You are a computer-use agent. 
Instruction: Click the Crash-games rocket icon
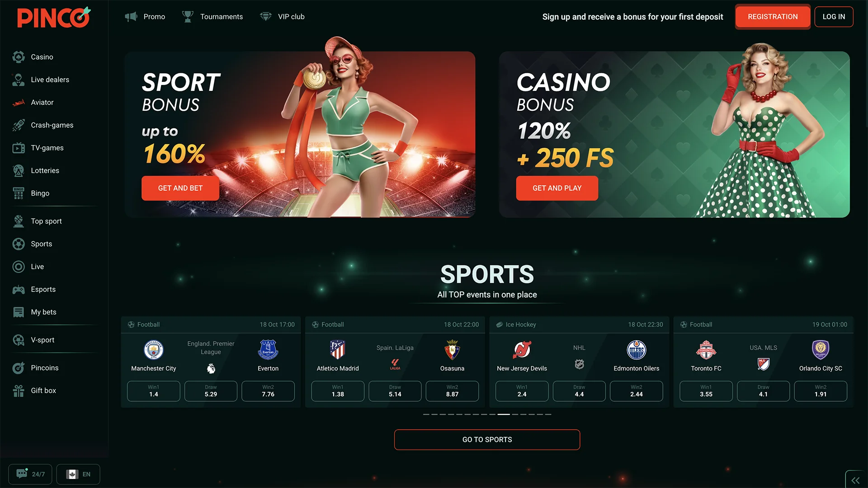click(19, 125)
